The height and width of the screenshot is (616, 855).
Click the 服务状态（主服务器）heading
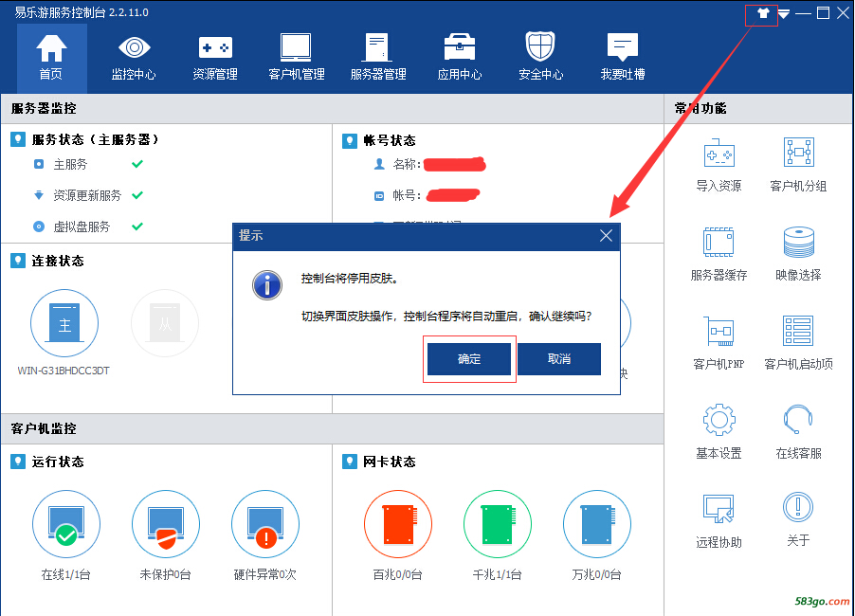pos(95,139)
